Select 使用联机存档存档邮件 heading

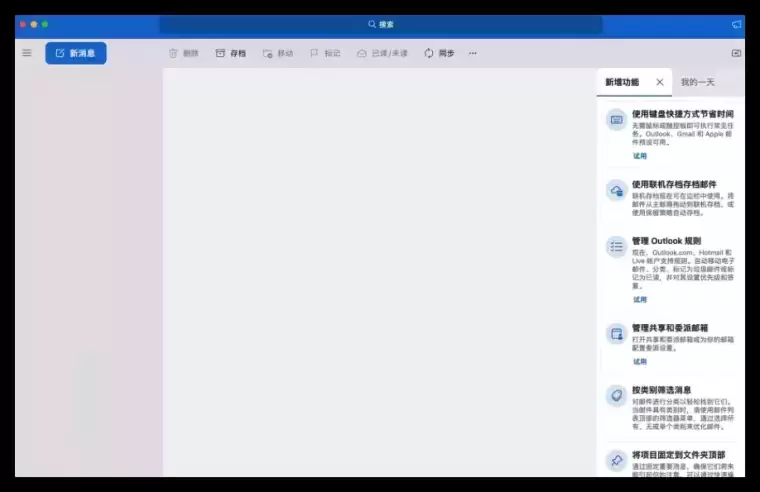tap(674, 184)
